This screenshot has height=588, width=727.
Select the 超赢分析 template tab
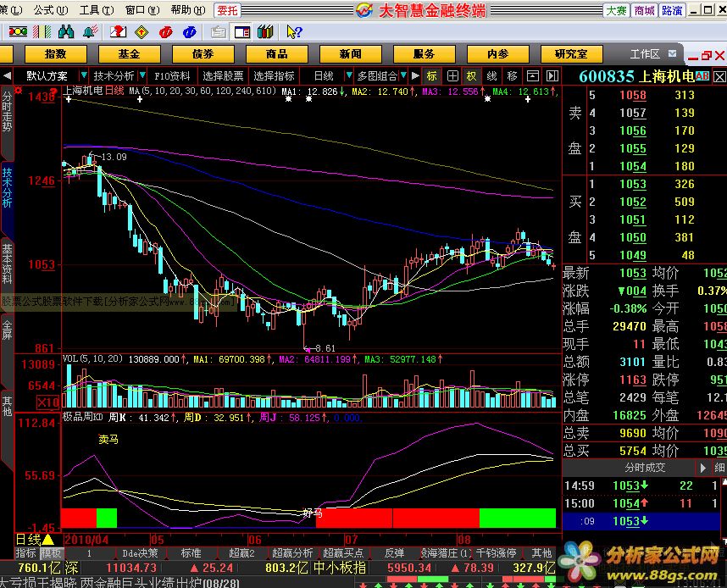pyautogui.click(x=292, y=552)
